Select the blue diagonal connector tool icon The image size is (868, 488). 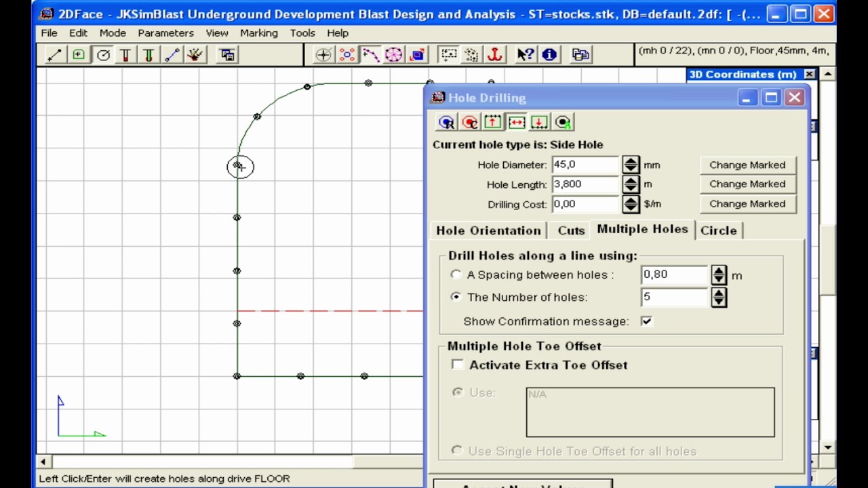click(172, 55)
